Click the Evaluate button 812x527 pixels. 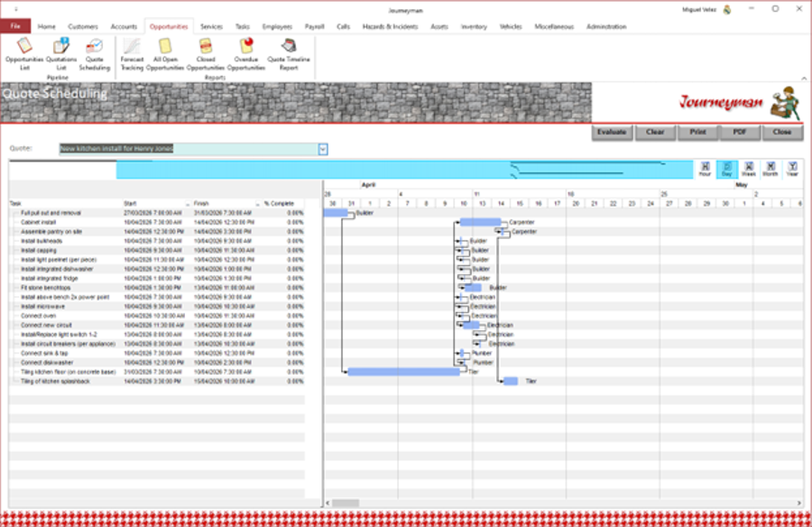[x=612, y=132]
